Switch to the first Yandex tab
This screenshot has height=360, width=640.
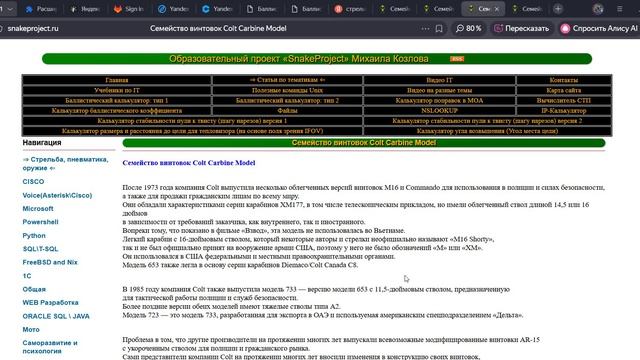tap(173, 9)
